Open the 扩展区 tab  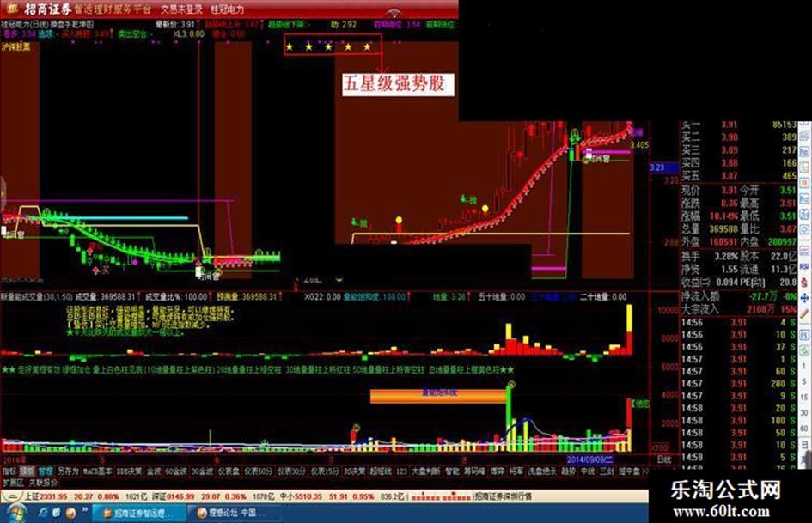pyautogui.click(x=13, y=483)
